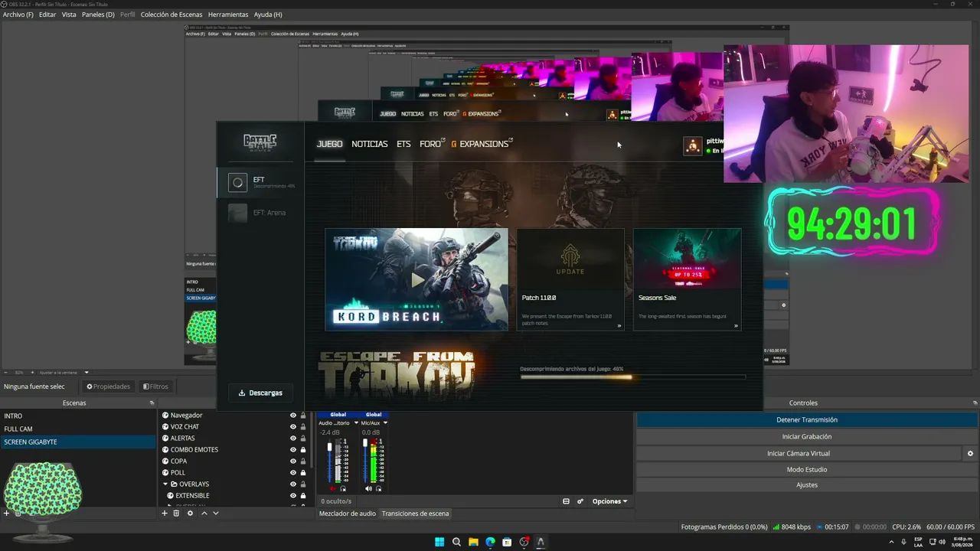Play the Kord Breach trailer thumbnail

[x=416, y=279]
